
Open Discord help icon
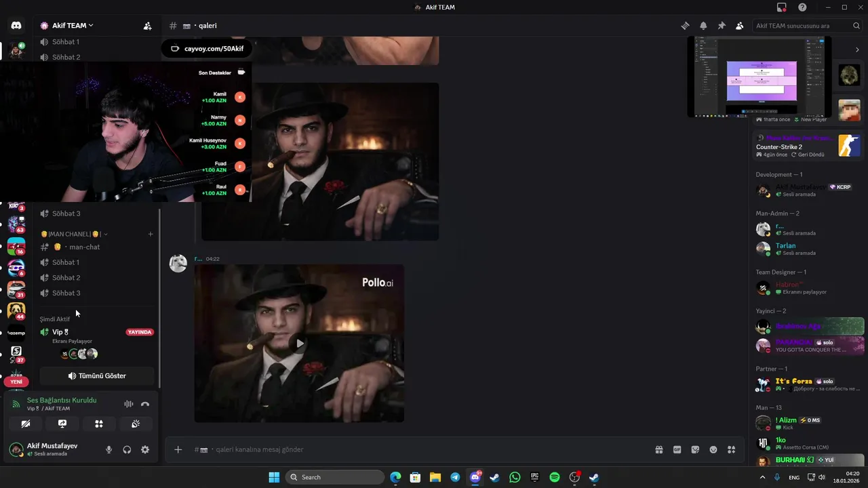point(802,7)
